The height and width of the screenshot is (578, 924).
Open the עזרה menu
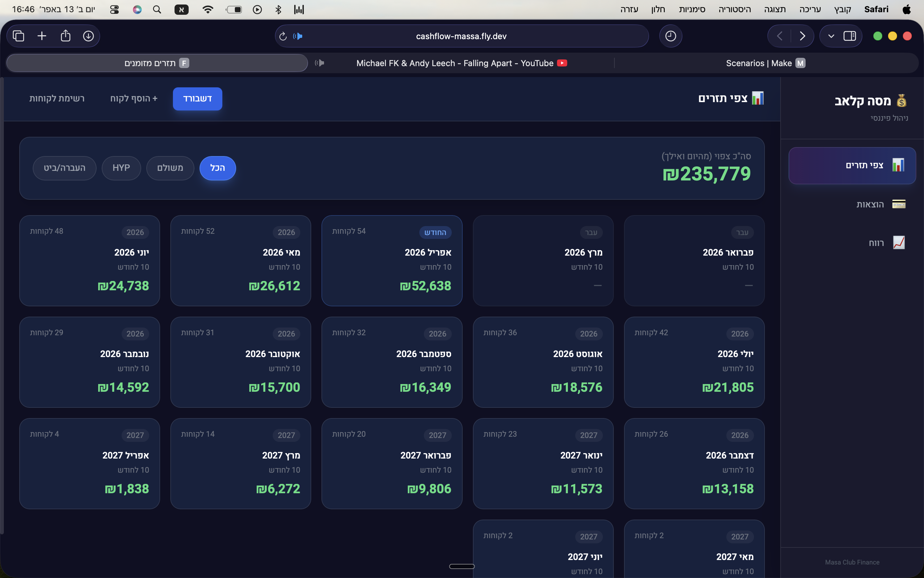click(629, 9)
